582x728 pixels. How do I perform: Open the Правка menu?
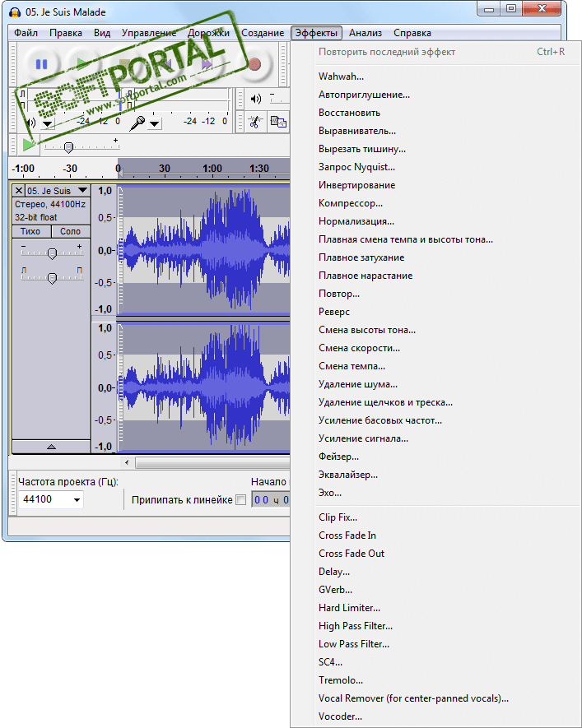pos(66,33)
